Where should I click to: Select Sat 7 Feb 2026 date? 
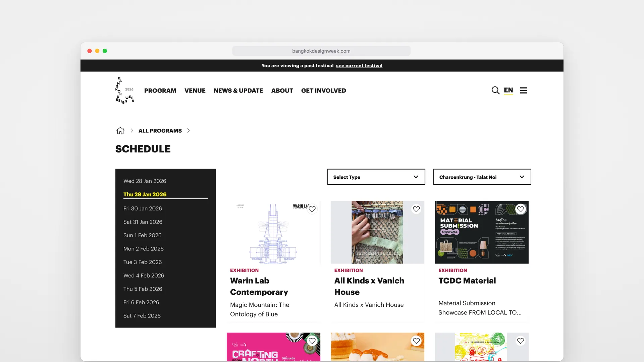tap(142, 316)
